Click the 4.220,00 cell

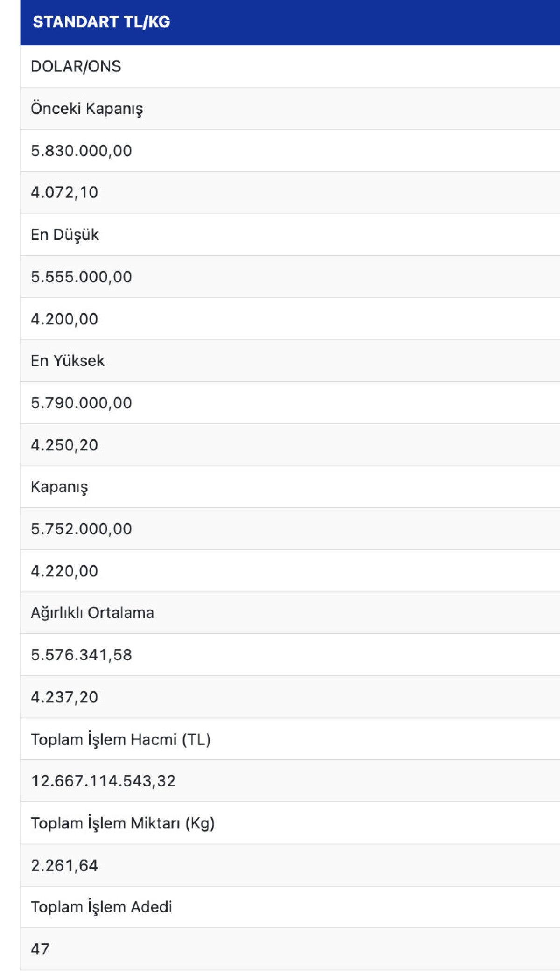click(64, 571)
